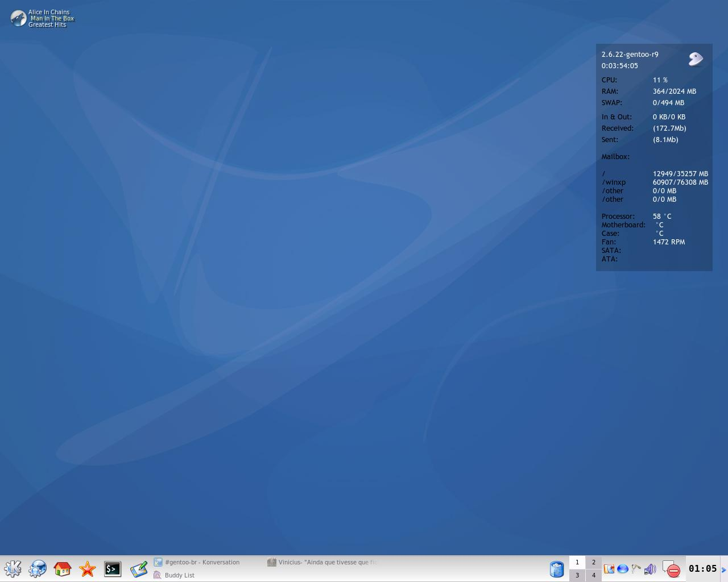Launch the Konsole terminal icon
This screenshot has height=582, width=728.
click(x=113, y=569)
